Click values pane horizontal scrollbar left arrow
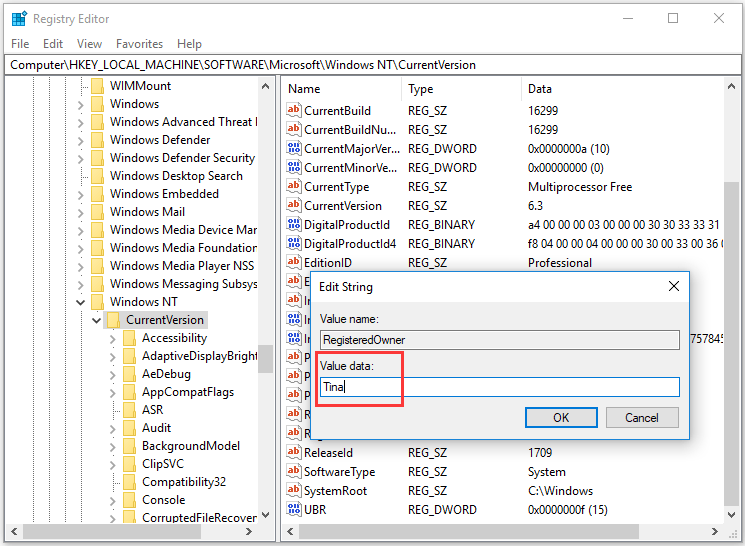The height and width of the screenshot is (546, 745). [290, 531]
